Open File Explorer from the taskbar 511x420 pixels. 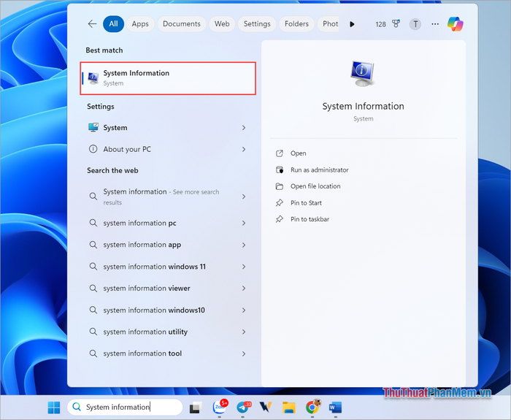(289, 408)
